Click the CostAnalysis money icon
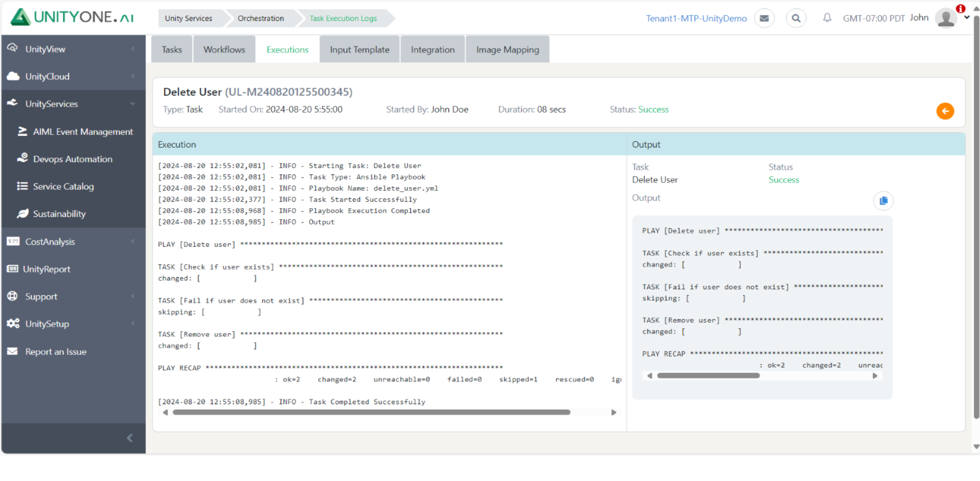Image resolution: width=980 pixels, height=481 pixels. (x=13, y=241)
